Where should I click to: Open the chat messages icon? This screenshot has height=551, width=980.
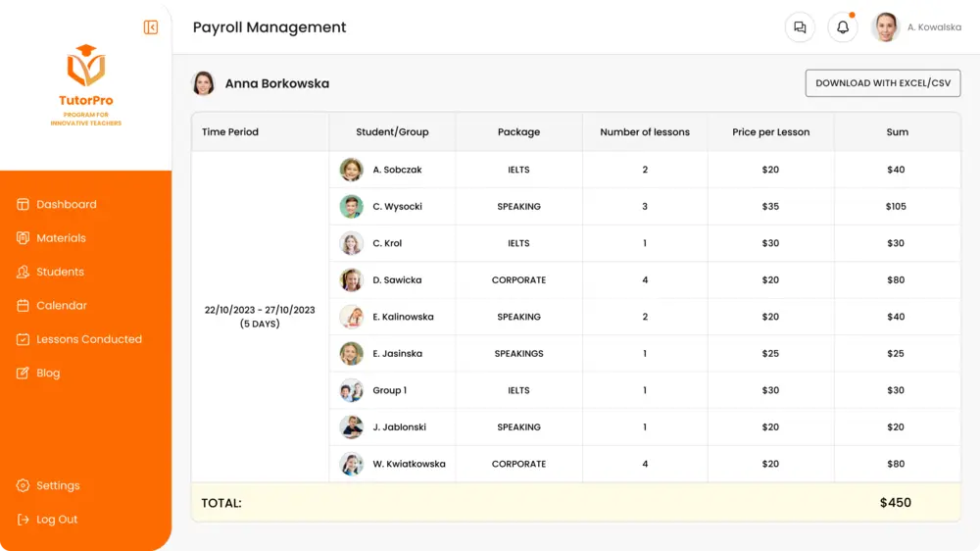pyautogui.click(x=800, y=26)
